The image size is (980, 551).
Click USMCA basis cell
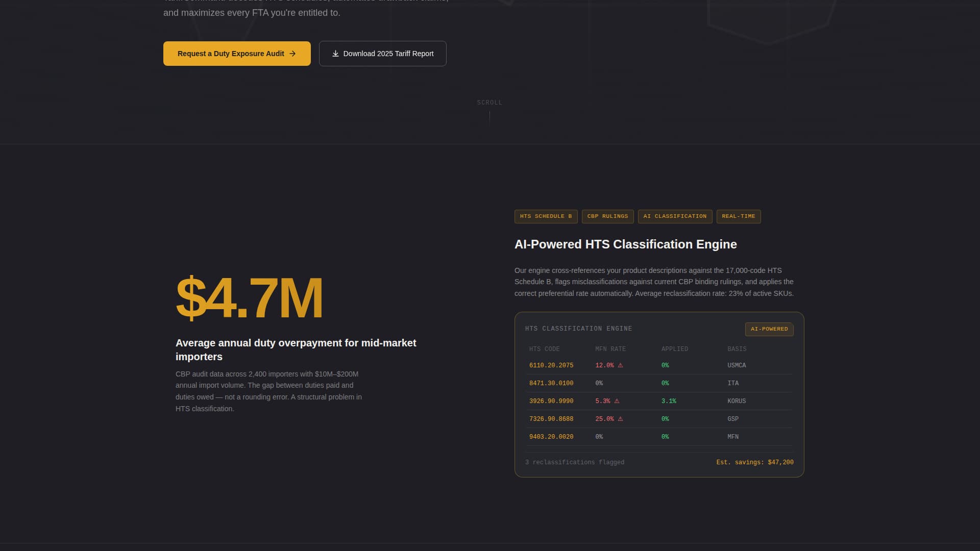click(737, 365)
